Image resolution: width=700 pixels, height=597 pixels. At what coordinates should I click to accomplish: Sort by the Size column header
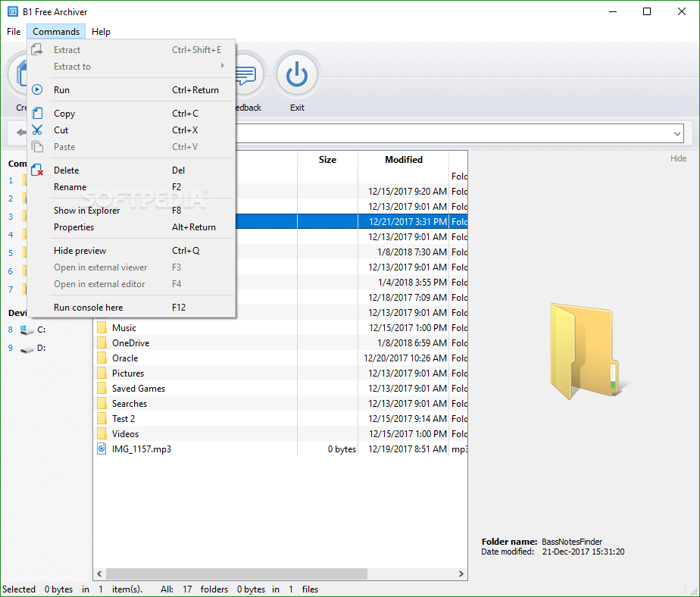[328, 160]
